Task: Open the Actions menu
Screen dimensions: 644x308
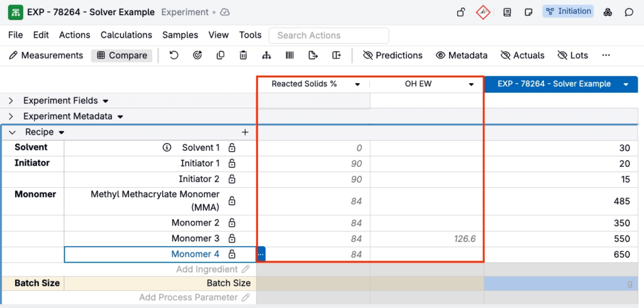Action: (x=75, y=35)
